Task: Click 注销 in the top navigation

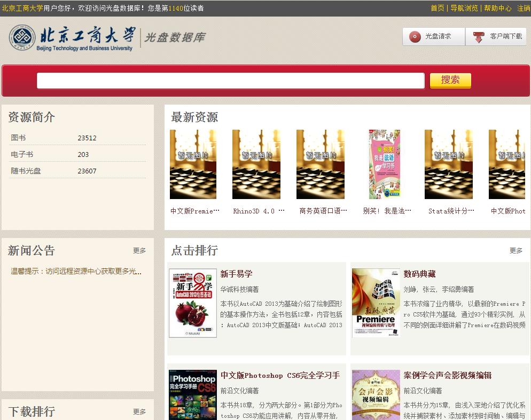Action: pyautogui.click(x=524, y=8)
